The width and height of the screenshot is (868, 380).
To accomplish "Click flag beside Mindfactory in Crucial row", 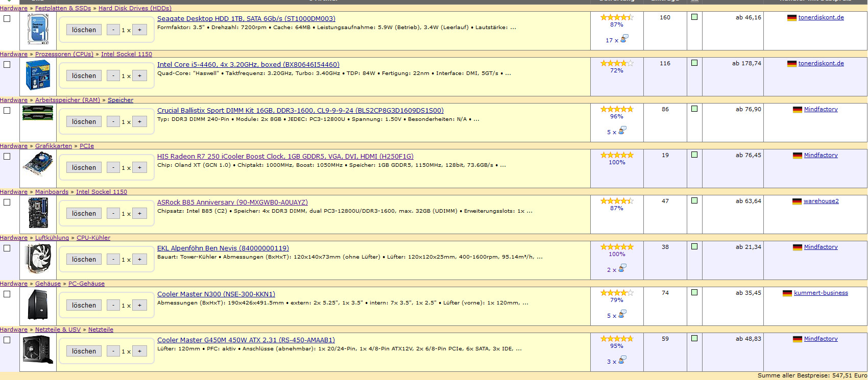I will tap(797, 110).
